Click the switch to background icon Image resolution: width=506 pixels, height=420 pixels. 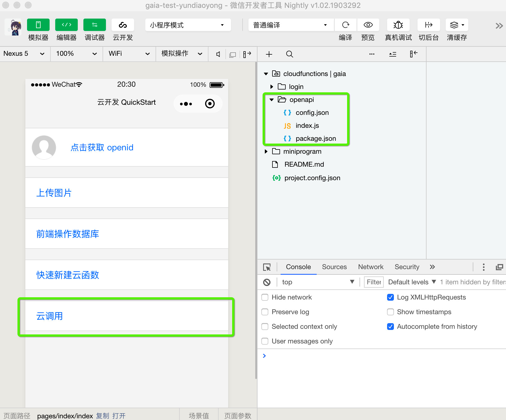coord(429,25)
